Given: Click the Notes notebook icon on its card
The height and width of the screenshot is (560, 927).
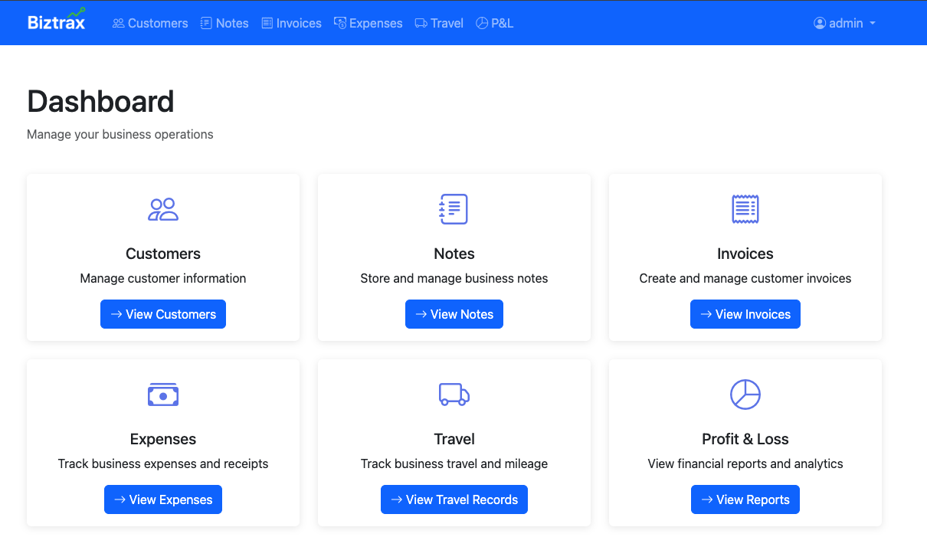Looking at the screenshot, I should 454,209.
